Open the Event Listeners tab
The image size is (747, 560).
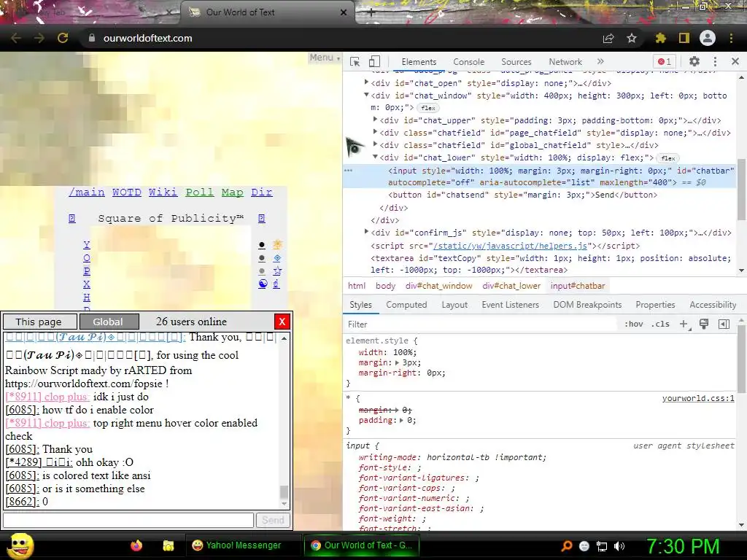pos(510,305)
